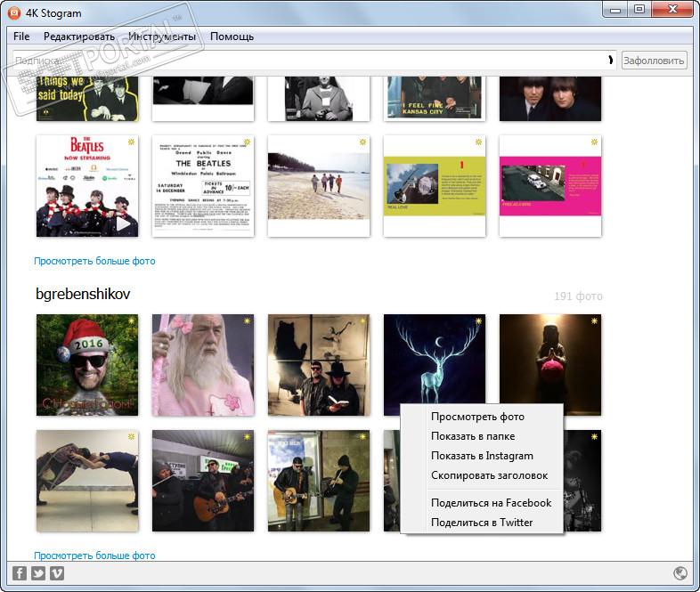Open the Things we said today thumbnail
The height and width of the screenshot is (592, 700).
tap(87, 98)
